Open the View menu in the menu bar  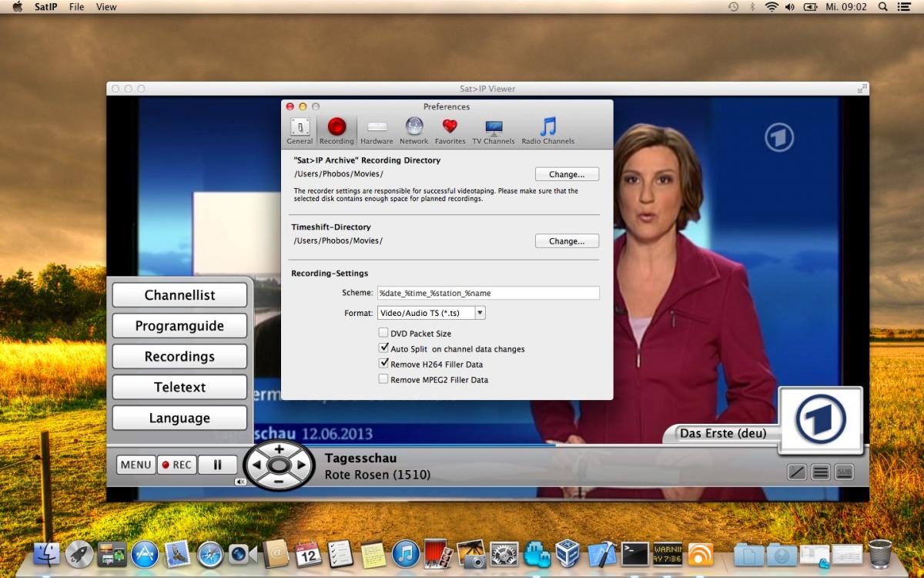[x=106, y=7]
